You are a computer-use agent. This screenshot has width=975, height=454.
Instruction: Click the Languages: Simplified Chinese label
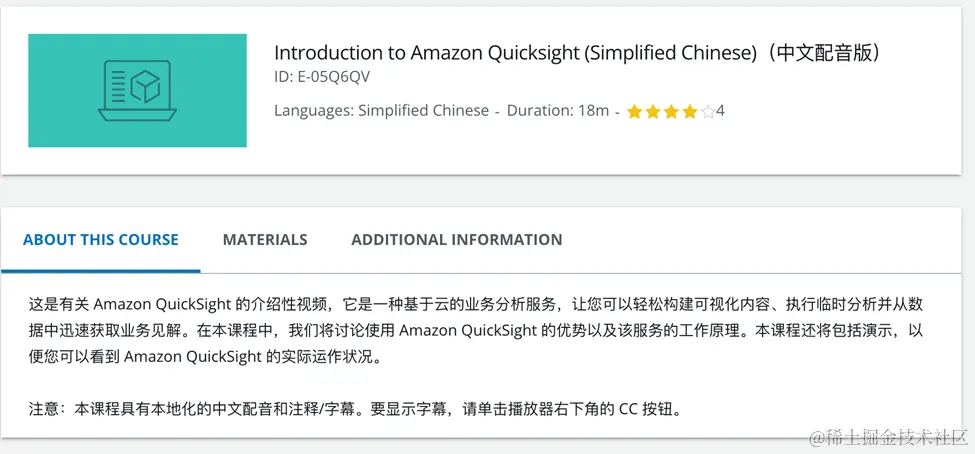point(381,111)
